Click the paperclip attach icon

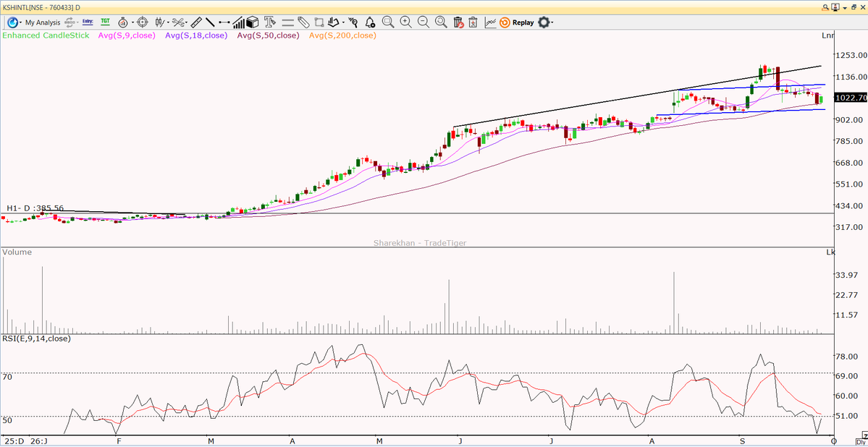click(x=303, y=22)
